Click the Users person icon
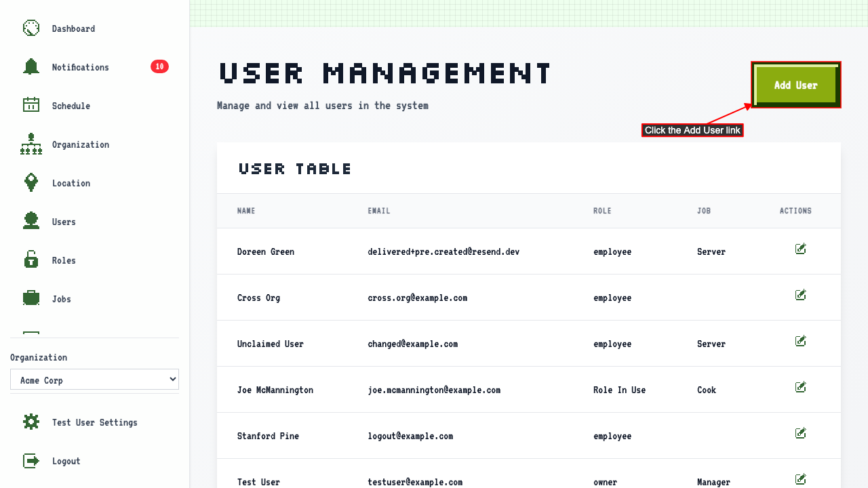 pos(31,222)
